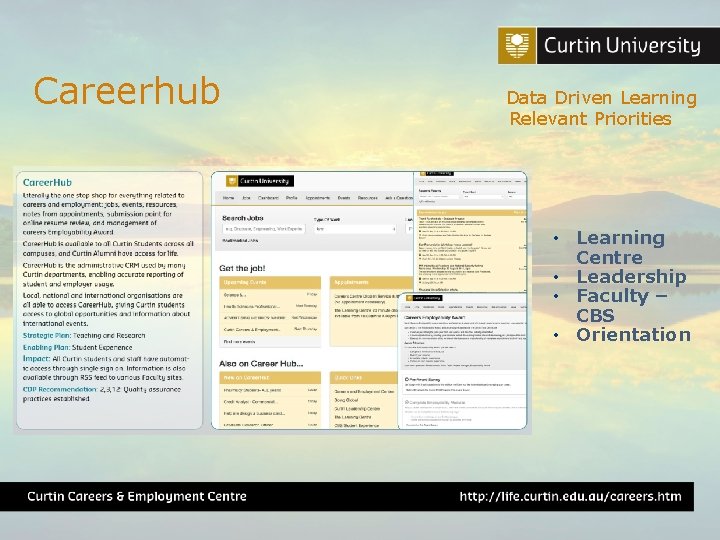Click the 'Careerhub' slide title
Screen dimensions: 720x540
(127, 90)
